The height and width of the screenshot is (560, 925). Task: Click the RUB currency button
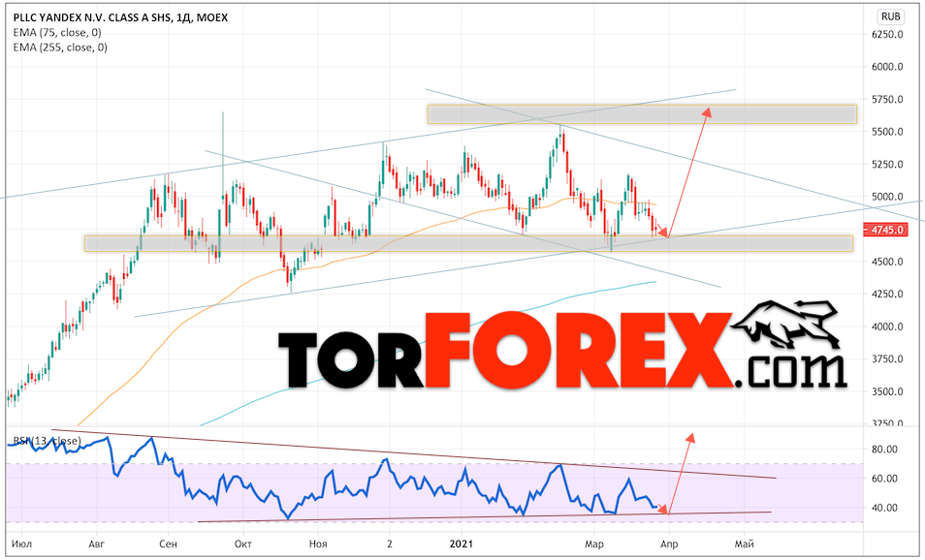click(890, 16)
